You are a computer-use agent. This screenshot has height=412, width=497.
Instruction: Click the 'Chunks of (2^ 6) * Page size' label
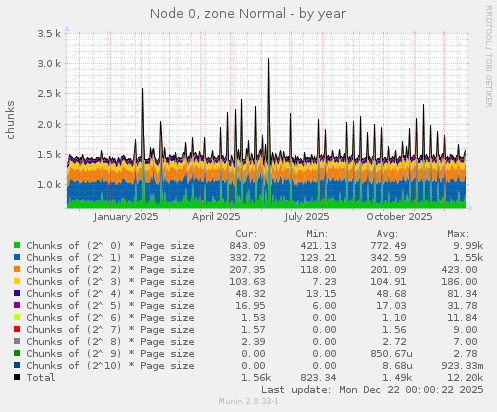click(x=110, y=318)
